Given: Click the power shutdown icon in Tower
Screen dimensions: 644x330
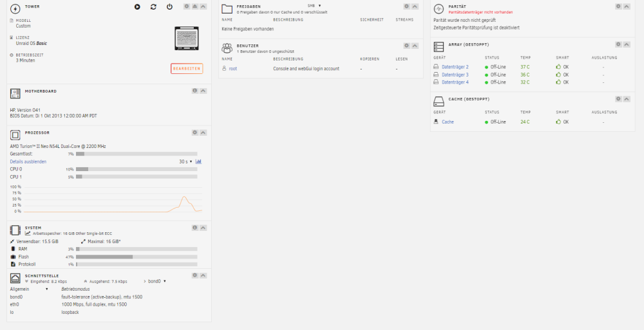Looking at the screenshot, I should click(169, 7).
